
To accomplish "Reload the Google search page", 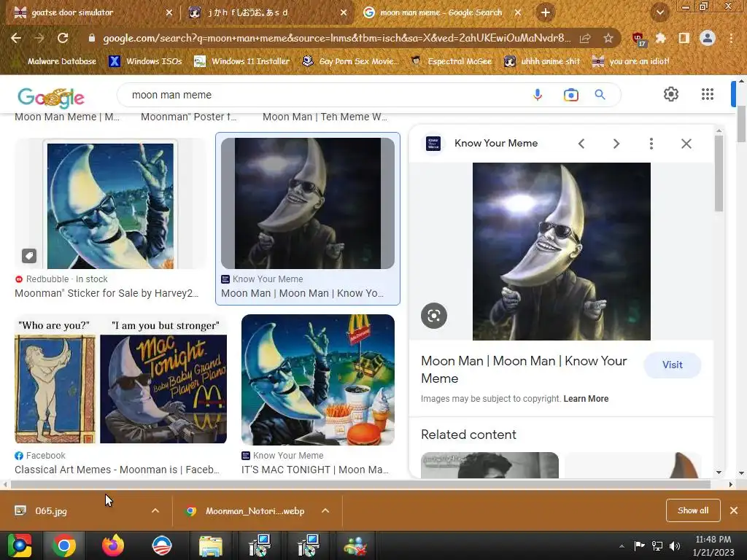I will tap(63, 38).
